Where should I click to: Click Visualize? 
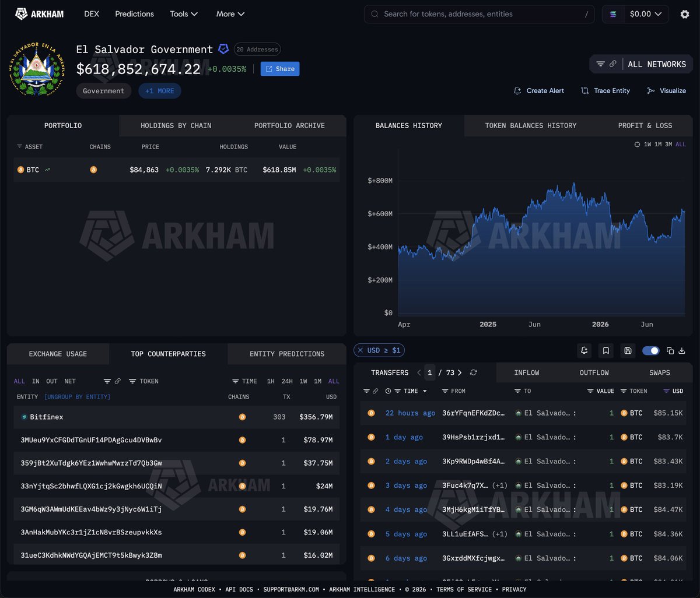pos(666,91)
